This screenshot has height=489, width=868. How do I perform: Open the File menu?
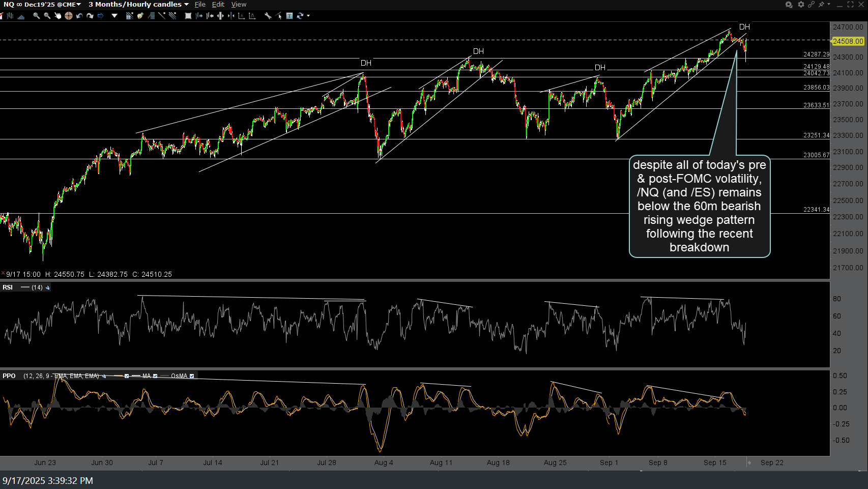(x=199, y=4)
